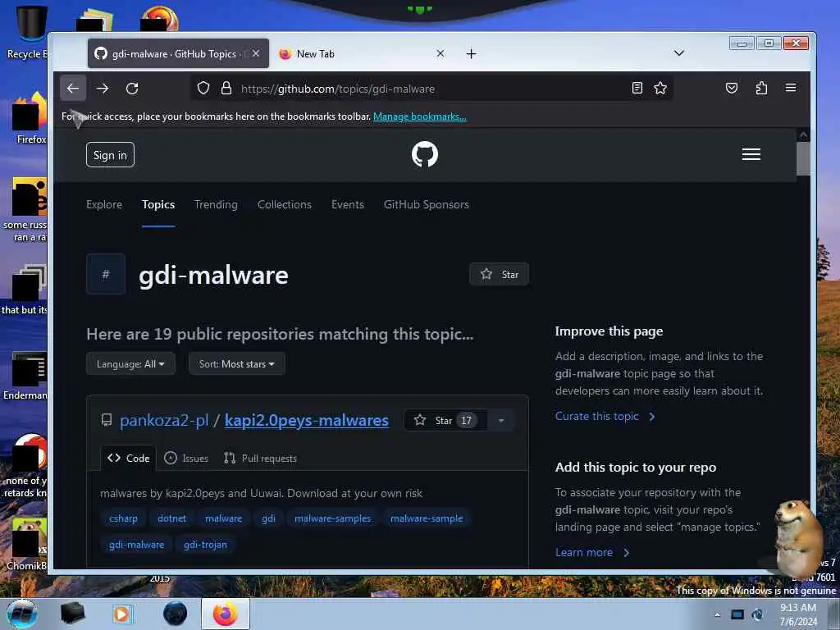Click Firefox icon in the taskbar
Screen dimensions: 840x630
pos(225,614)
